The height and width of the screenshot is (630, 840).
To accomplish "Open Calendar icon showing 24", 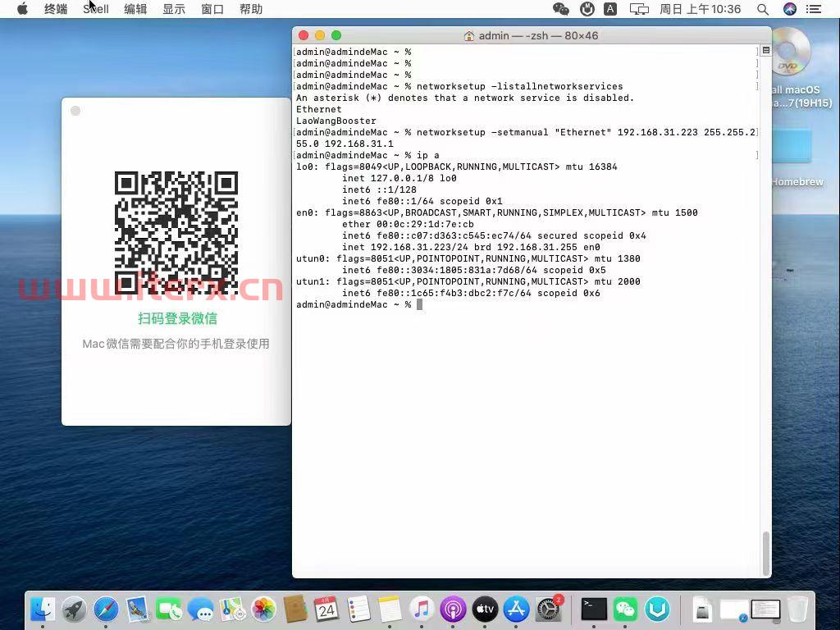I will pos(326,609).
